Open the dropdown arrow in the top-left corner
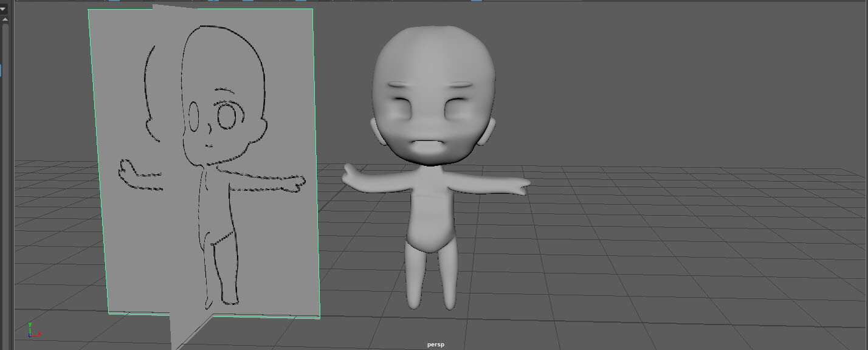This screenshot has width=868, height=350. (3, 8)
